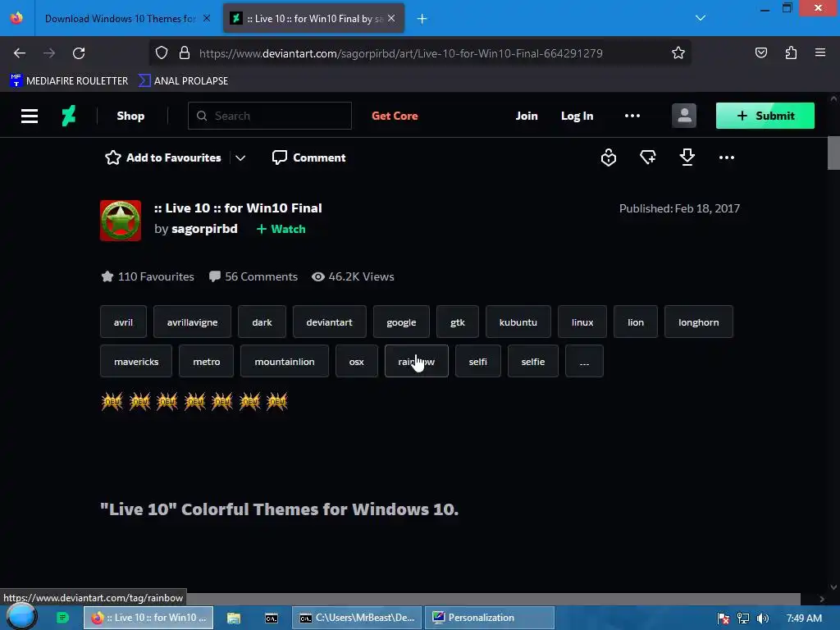Select the mountainlion tag
840x630 pixels.
click(285, 362)
